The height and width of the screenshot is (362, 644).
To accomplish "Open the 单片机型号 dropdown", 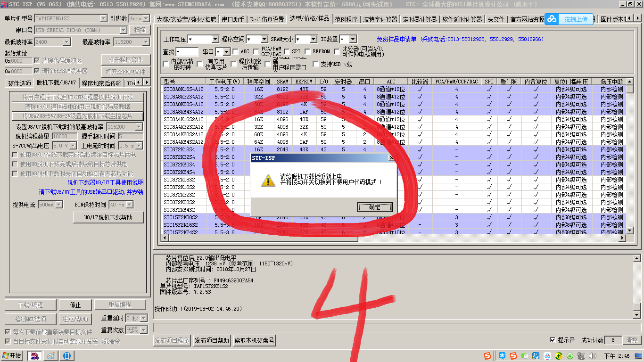I will coord(104,18).
